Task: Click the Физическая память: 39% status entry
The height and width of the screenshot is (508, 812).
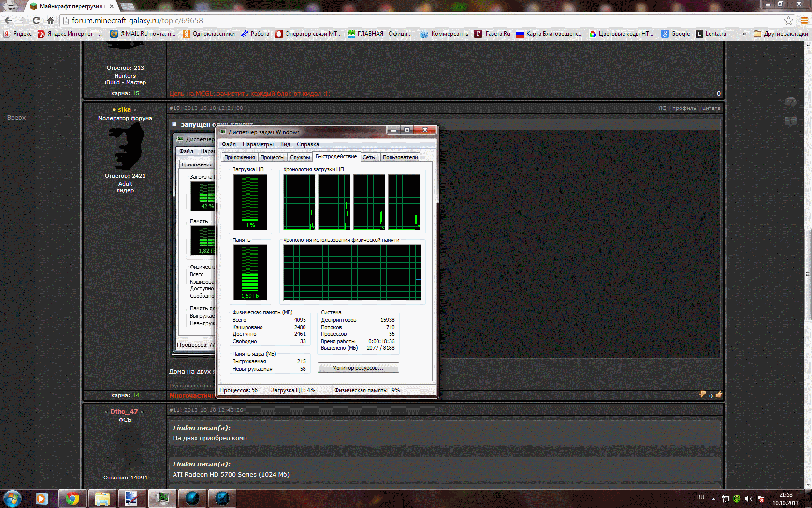Action: [367, 390]
